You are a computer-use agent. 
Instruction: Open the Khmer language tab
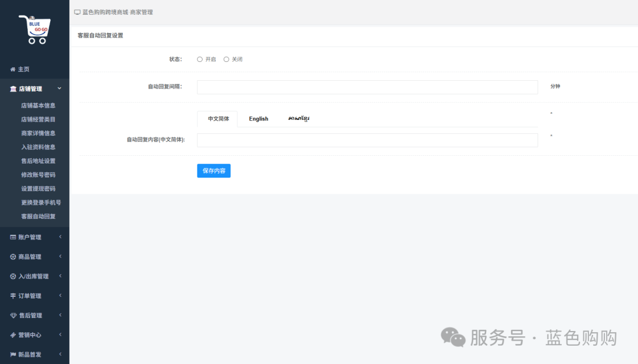coord(300,119)
